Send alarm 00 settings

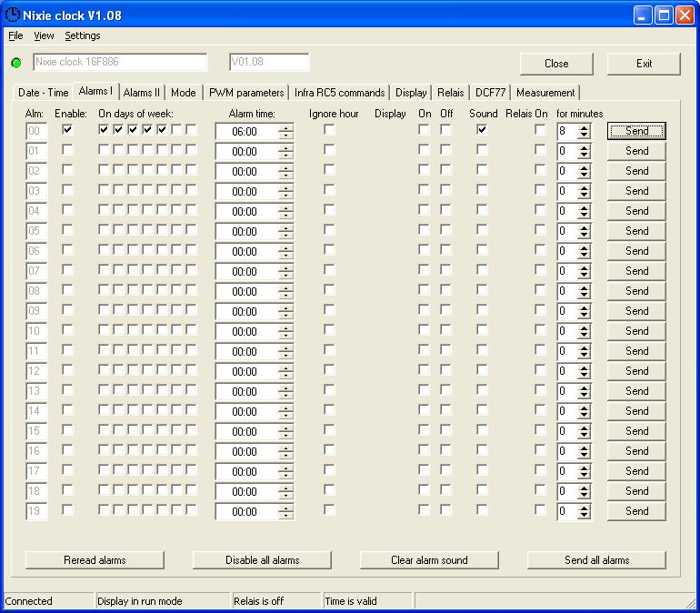click(636, 131)
